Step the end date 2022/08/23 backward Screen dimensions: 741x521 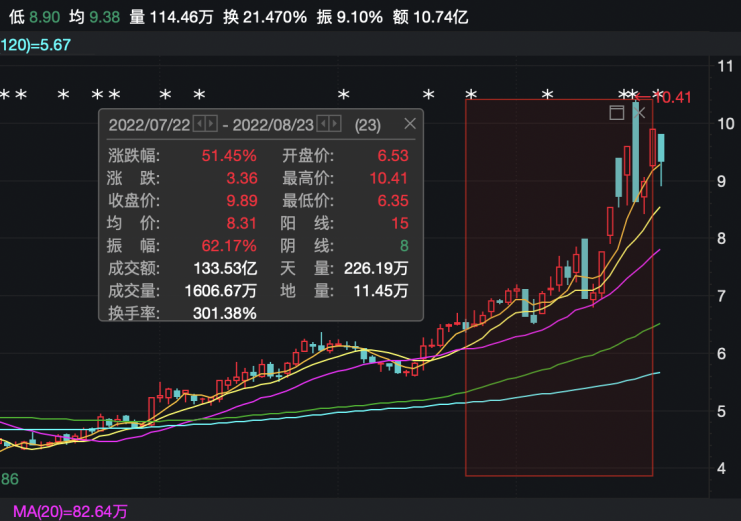tap(322, 124)
